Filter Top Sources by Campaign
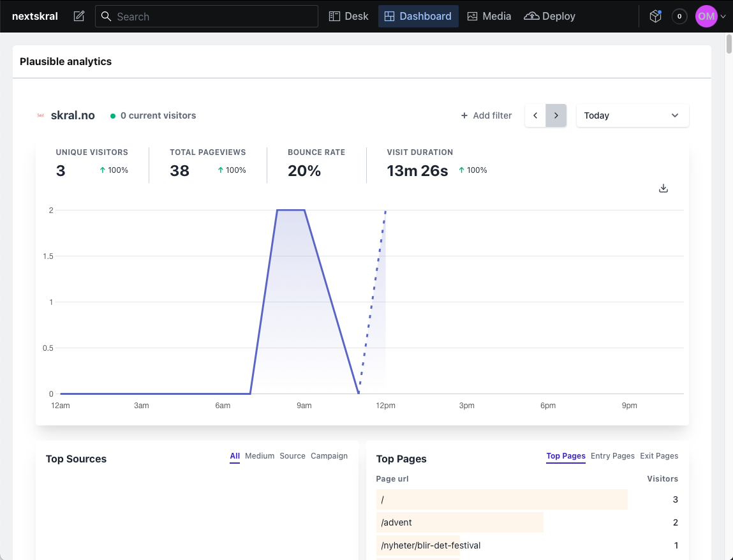This screenshot has width=733, height=560. click(x=329, y=456)
